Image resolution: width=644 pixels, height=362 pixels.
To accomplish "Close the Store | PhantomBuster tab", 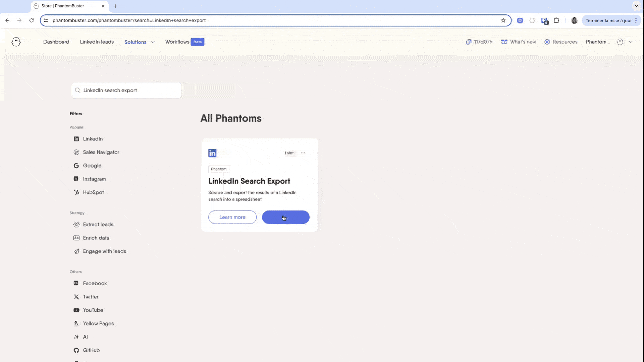I will (103, 6).
